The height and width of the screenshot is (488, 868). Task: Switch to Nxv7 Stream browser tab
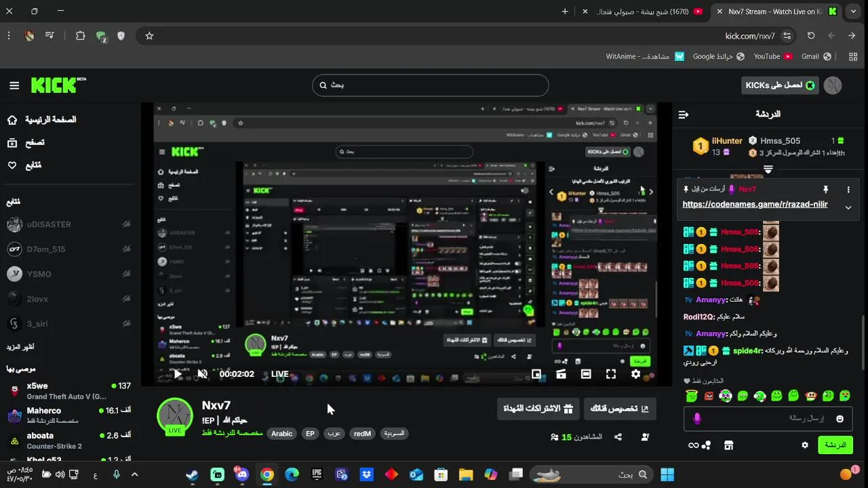click(x=776, y=12)
